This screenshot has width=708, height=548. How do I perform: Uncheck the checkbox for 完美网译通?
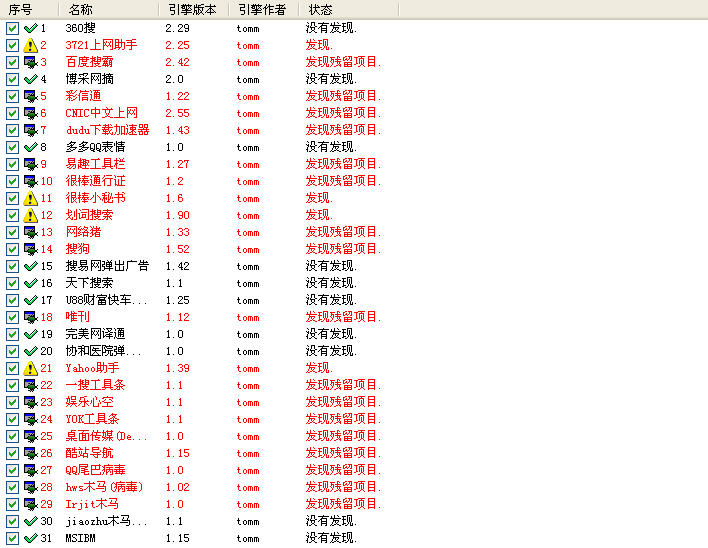pyautogui.click(x=12, y=334)
